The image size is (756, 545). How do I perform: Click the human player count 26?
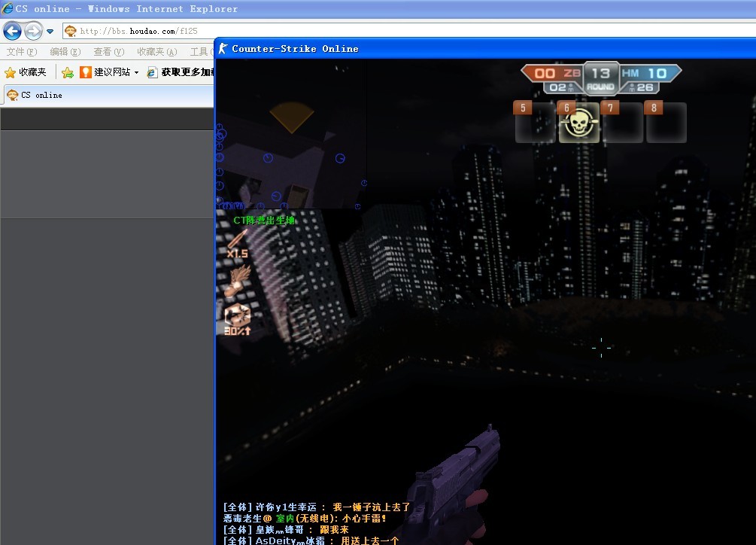coord(645,87)
